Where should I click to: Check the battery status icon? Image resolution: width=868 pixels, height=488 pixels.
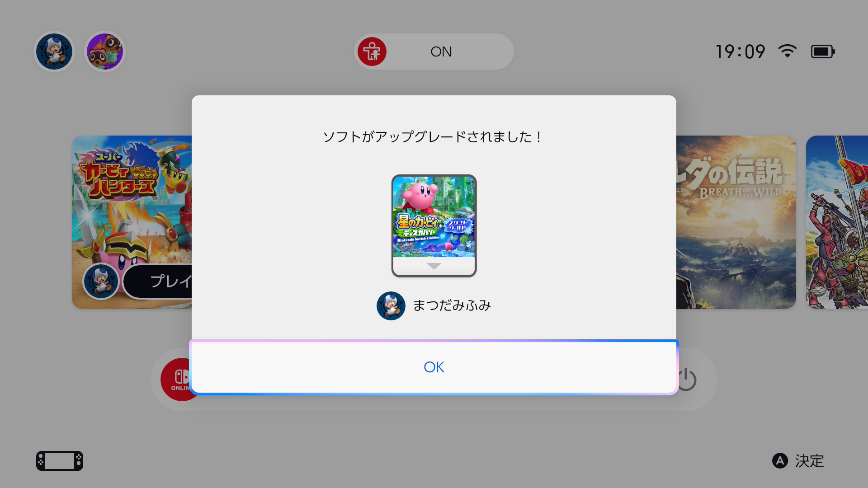(x=823, y=52)
